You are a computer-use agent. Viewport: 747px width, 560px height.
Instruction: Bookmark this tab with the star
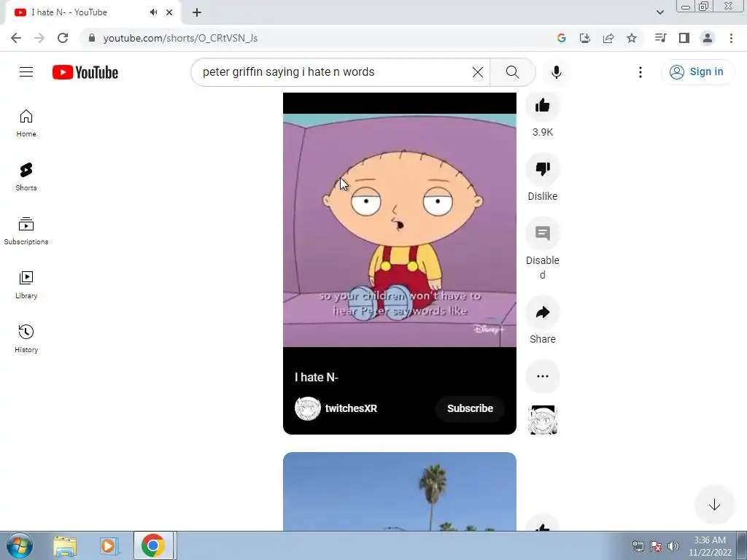pos(631,38)
